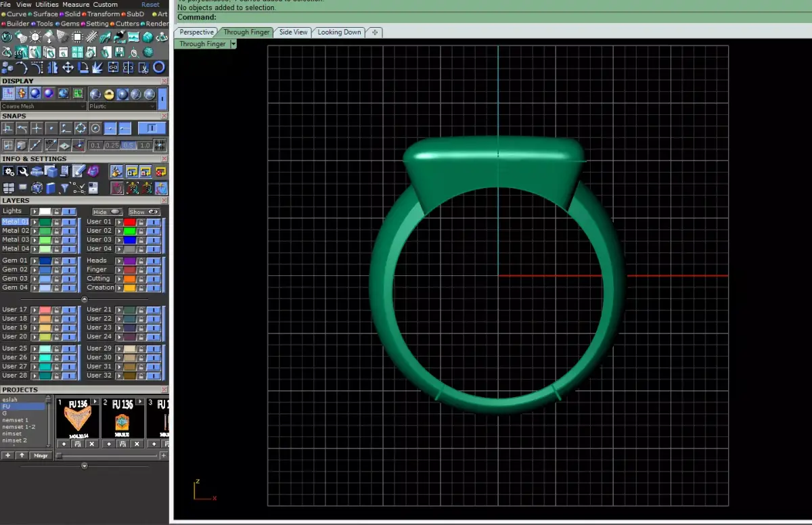Click the mirror tool icon
The width and height of the screenshot is (812, 525).
[53, 68]
